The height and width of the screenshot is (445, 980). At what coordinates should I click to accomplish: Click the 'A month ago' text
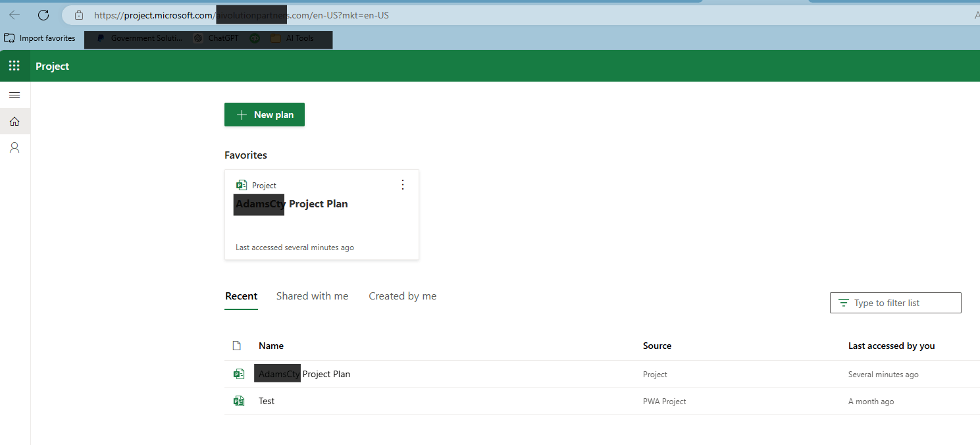[x=871, y=402]
